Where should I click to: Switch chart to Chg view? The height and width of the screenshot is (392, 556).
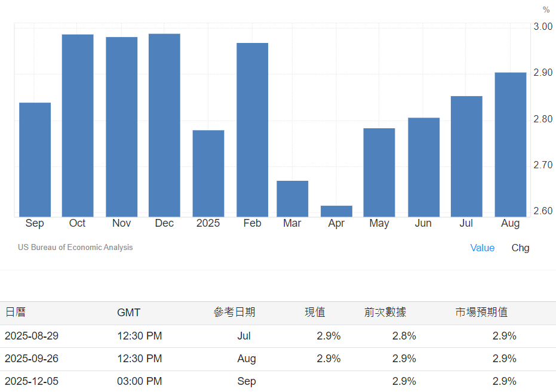520,248
